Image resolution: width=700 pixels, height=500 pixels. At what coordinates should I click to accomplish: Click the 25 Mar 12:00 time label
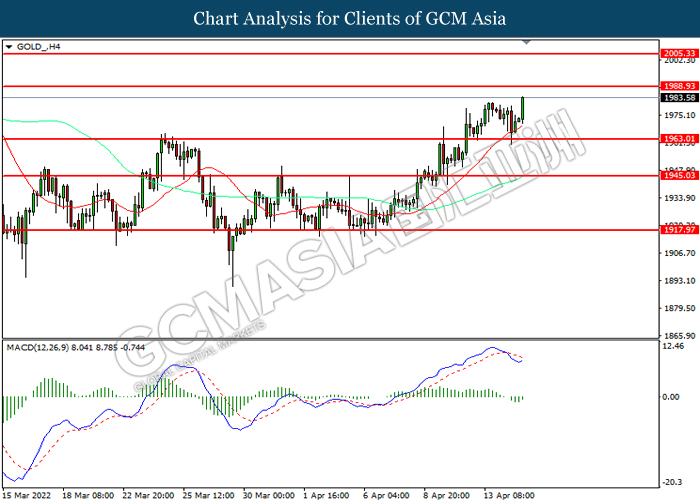pyautogui.click(x=208, y=495)
